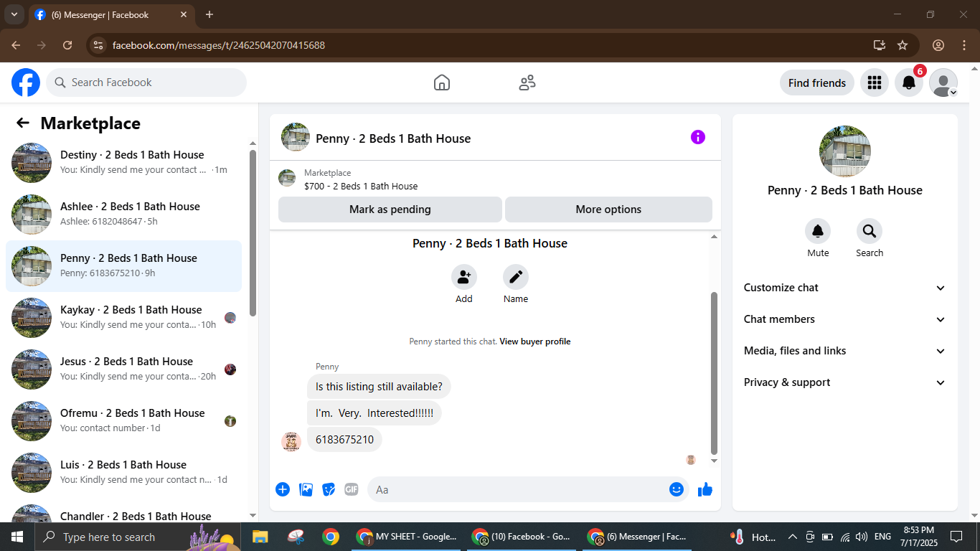
Task: Open the Friends icon in top navigation
Action: [527, 83]
